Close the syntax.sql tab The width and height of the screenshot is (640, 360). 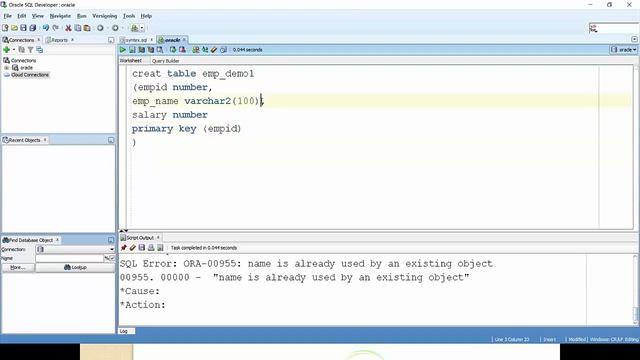pyautogui.click(x=151, y=40)
